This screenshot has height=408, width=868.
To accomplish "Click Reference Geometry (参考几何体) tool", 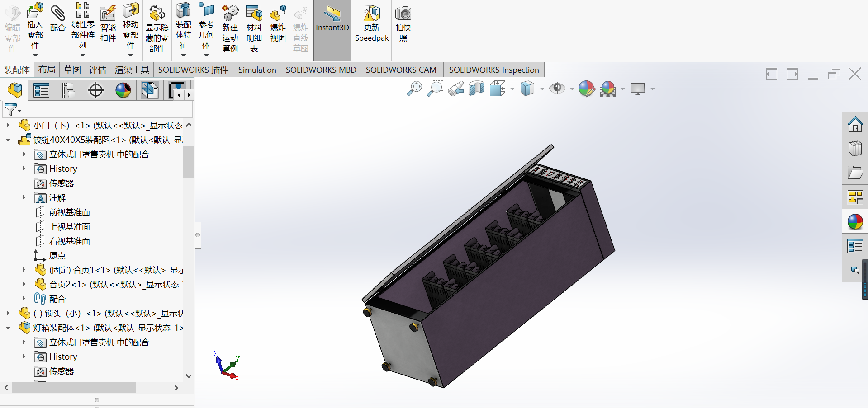I will pos(206,26).
